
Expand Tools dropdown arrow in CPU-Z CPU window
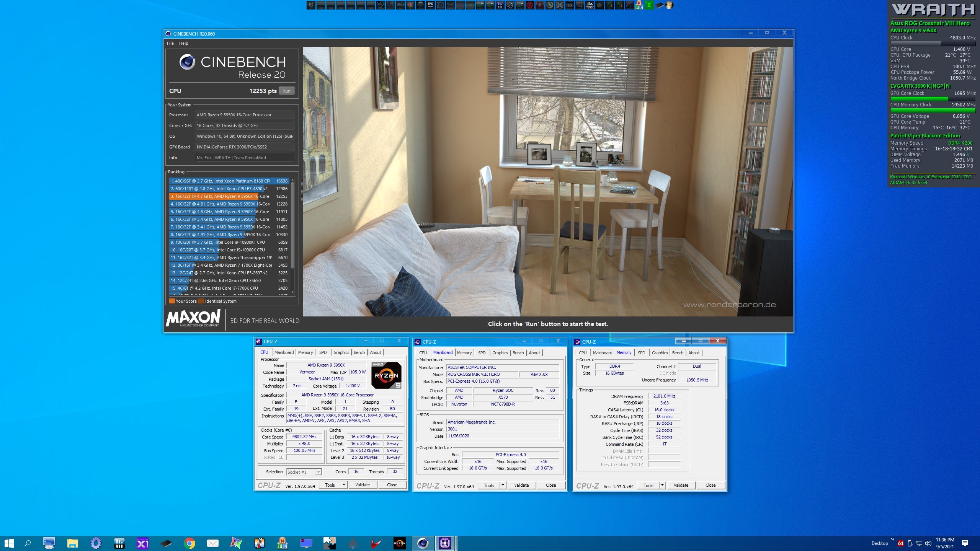click(x=344, y=485)
